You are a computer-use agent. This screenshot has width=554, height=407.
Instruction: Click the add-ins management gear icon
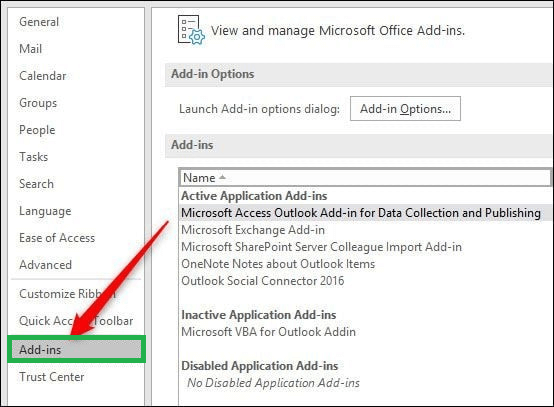[191, 30]
